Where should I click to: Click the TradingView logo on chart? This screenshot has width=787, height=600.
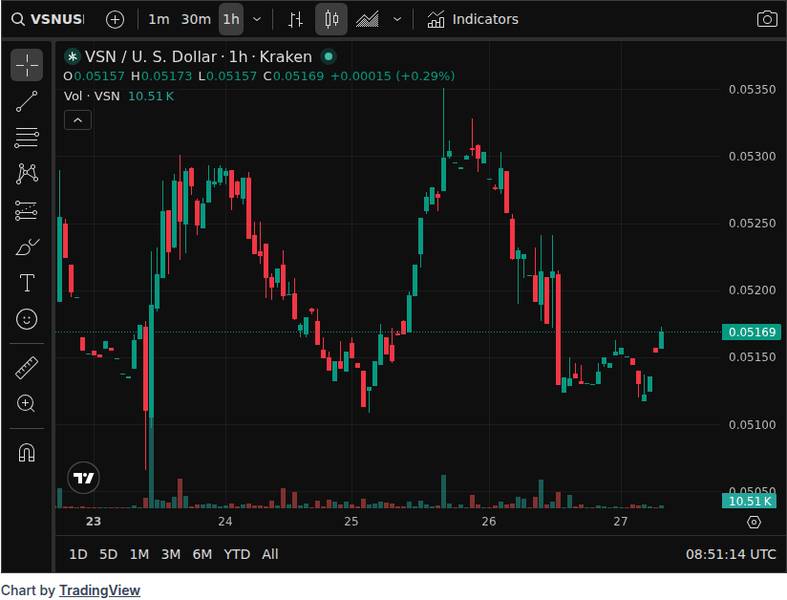[x=83, y=477]
